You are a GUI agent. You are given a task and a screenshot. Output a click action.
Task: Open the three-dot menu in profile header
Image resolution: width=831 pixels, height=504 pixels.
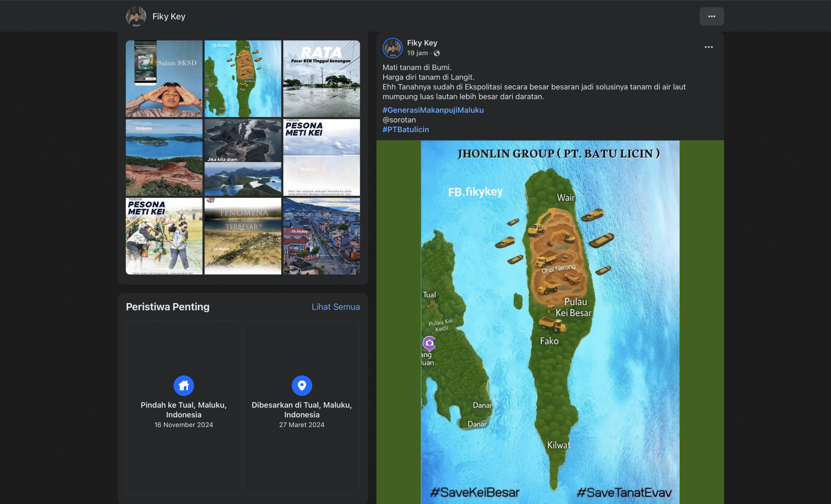[x=711, y=16]
